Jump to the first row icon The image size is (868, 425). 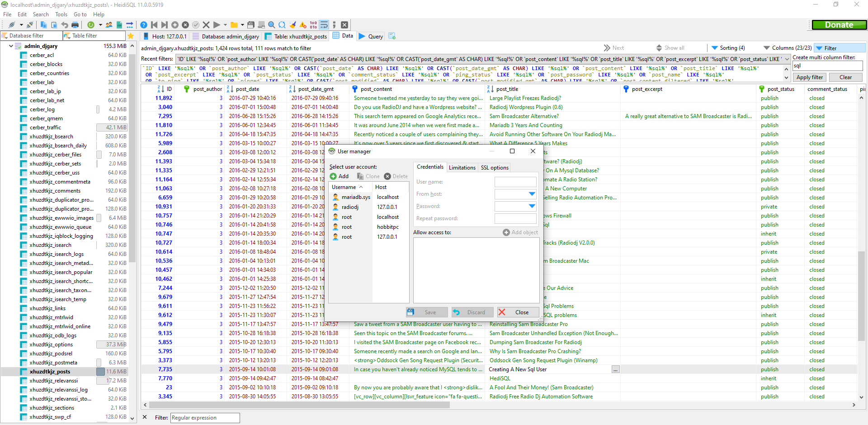point(154,25)
